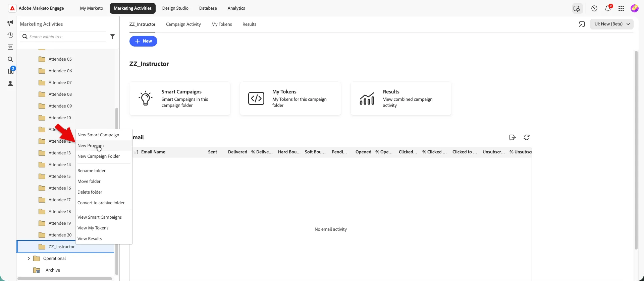
Task: Open the map guide icon with badge
Action: point(11,71)
